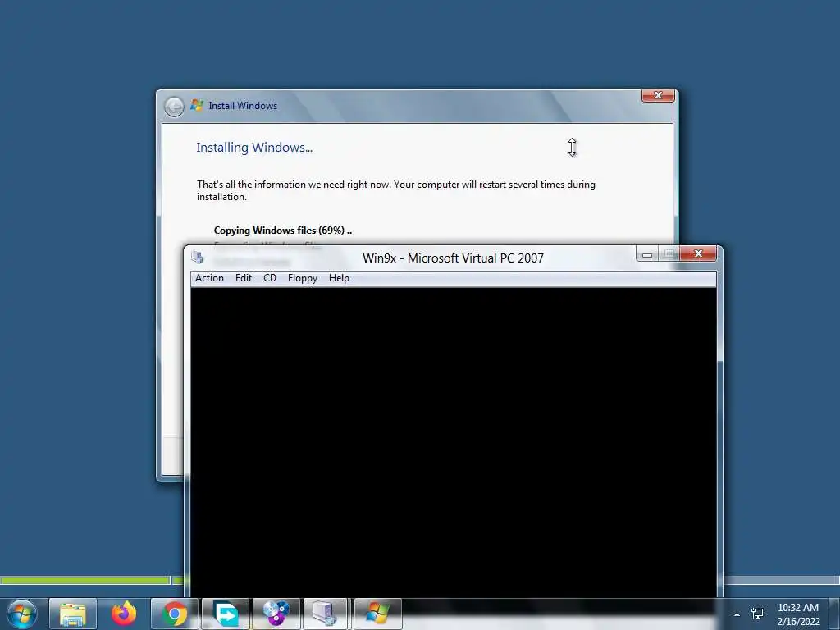The height and width of the screenshot is (630, 840).
Task: Open the clock showing 10:32 AM
Action: pos(798,614)
